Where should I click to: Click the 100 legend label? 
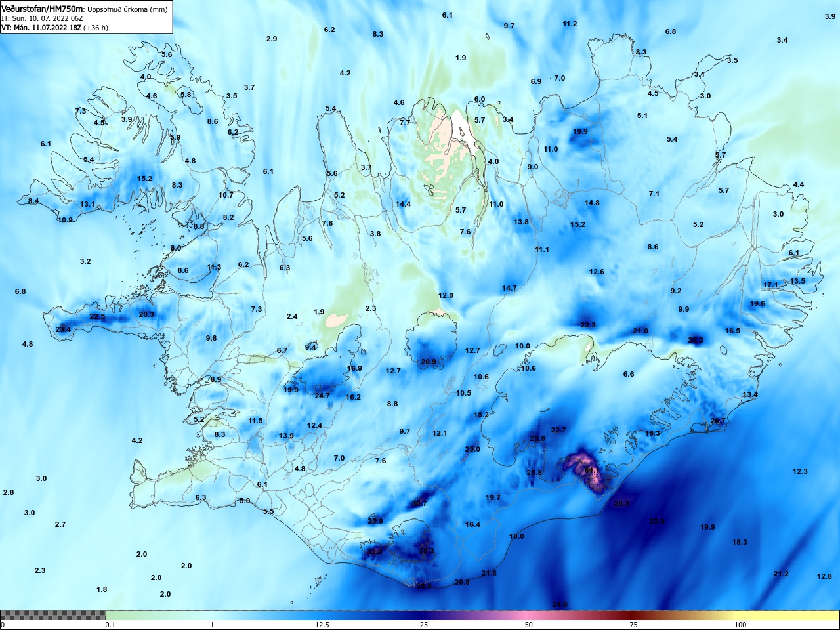click(740, 625)
